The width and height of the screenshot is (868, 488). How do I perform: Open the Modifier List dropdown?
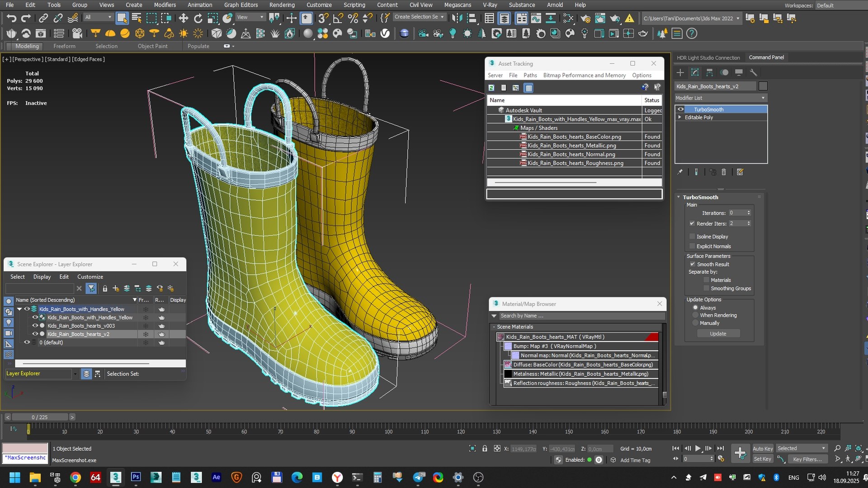tap(721, 98)
